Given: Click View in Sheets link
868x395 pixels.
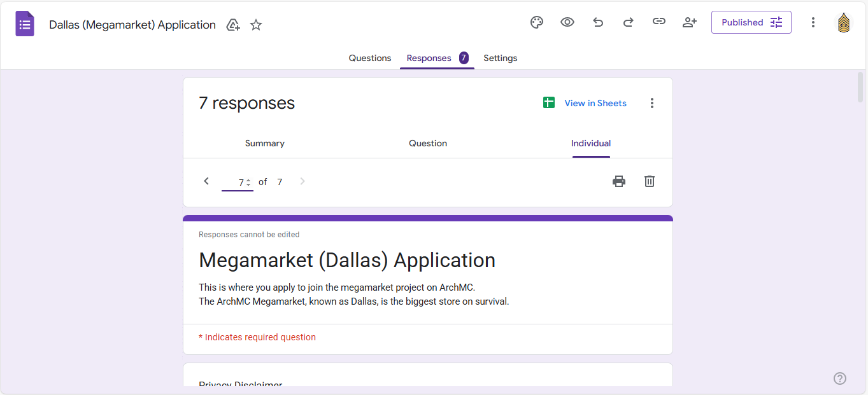Looking at the screenshot, I should 595,103.
